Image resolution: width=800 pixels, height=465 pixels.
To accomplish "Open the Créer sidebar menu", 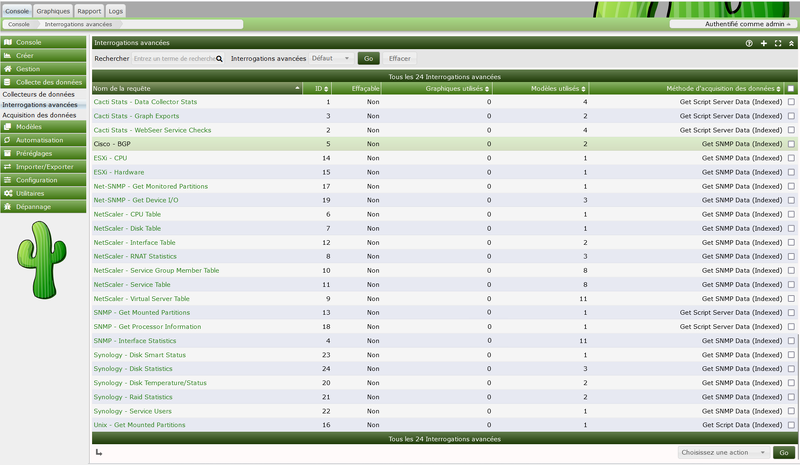I will tap(43, 55).
